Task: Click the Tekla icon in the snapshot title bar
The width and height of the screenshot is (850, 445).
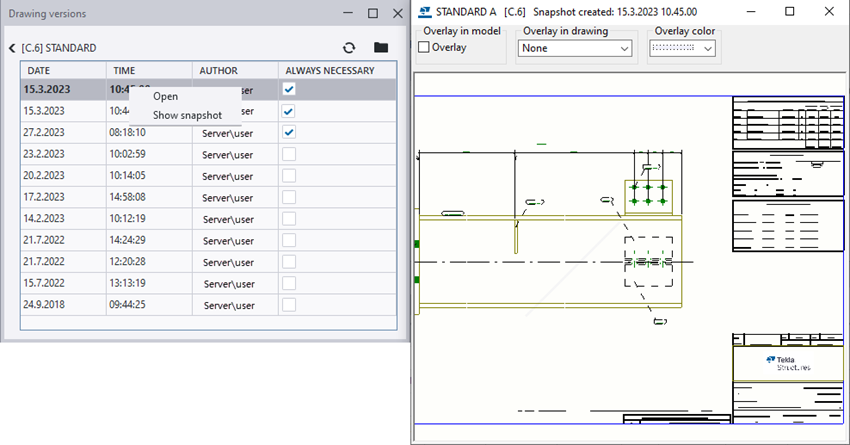Action: [x=426, y=12]
